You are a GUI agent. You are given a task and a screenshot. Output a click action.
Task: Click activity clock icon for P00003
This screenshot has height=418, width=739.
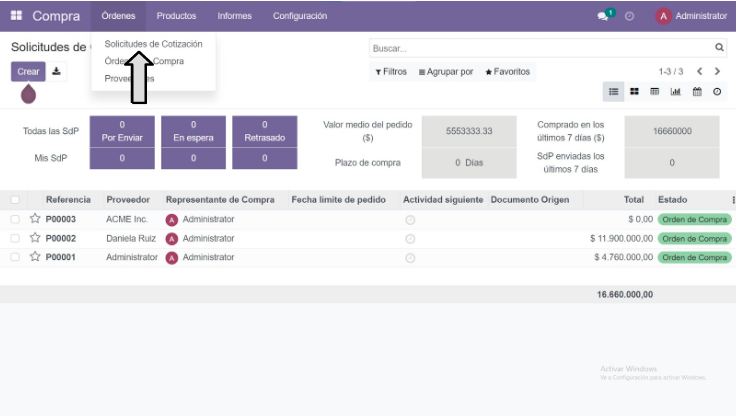[x=410, y=220]
